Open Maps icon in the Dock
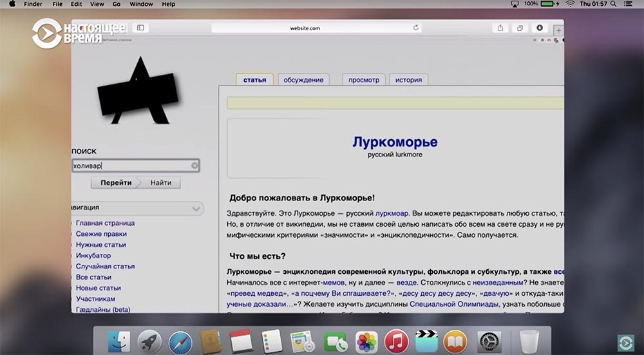This screenshot has width=644, height=355. [302, 342]
